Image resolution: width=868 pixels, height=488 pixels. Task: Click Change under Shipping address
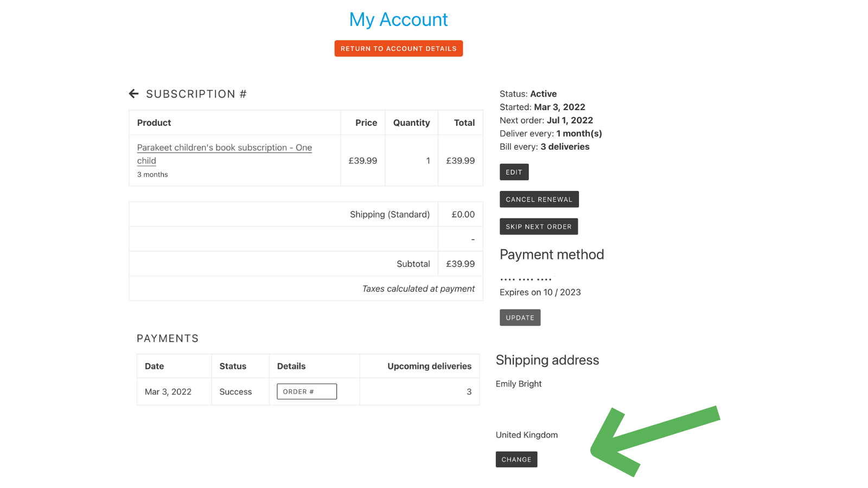point(516,459)
